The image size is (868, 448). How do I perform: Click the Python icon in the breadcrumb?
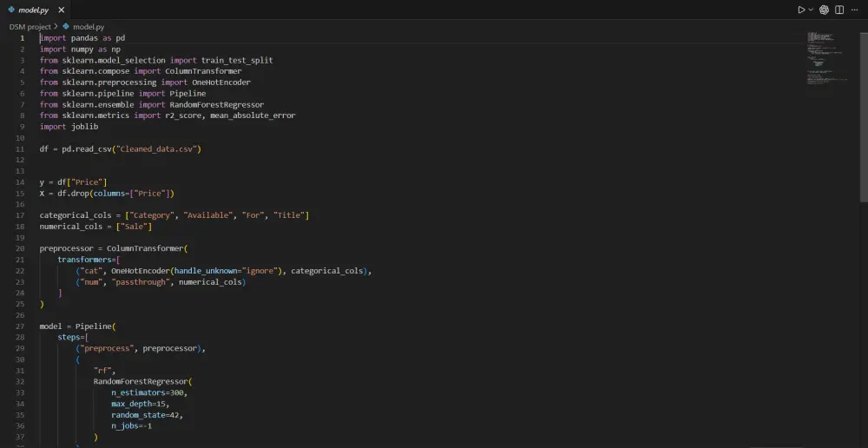click(x=66, y=27)
